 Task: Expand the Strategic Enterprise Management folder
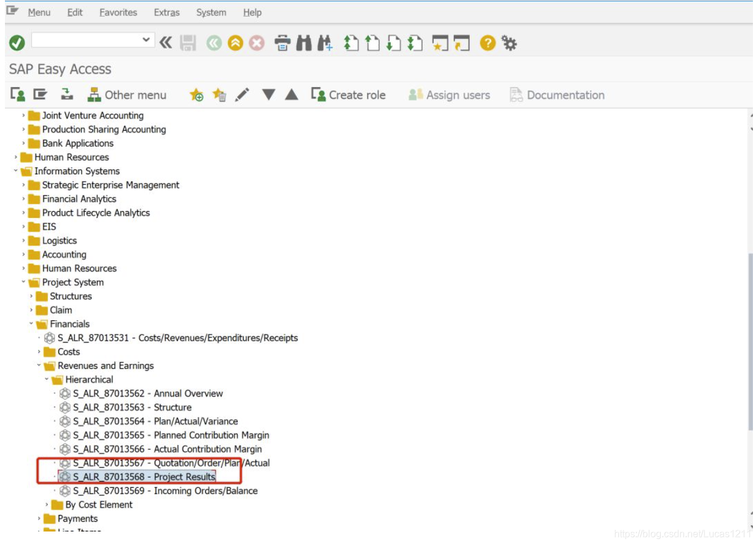pyautogui.click(x=24, y=185)
